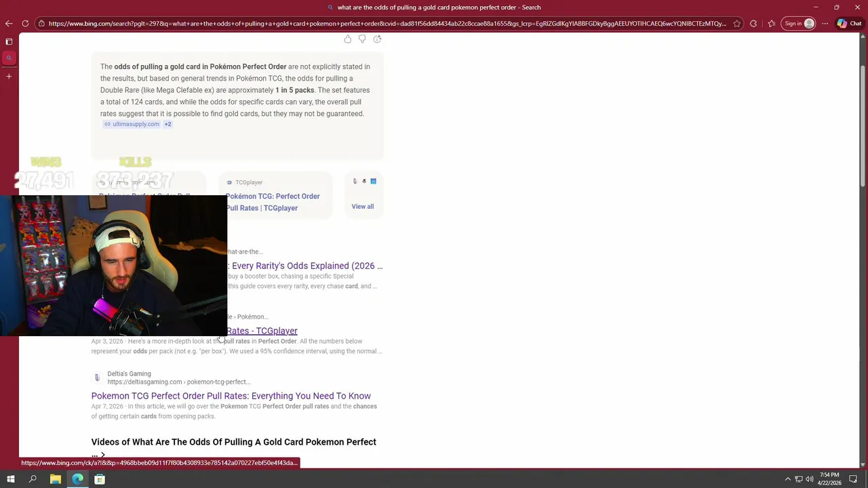Add this page to favorites star
The image size is (868, 488).
pyautogui.click(x=737, y=24)
